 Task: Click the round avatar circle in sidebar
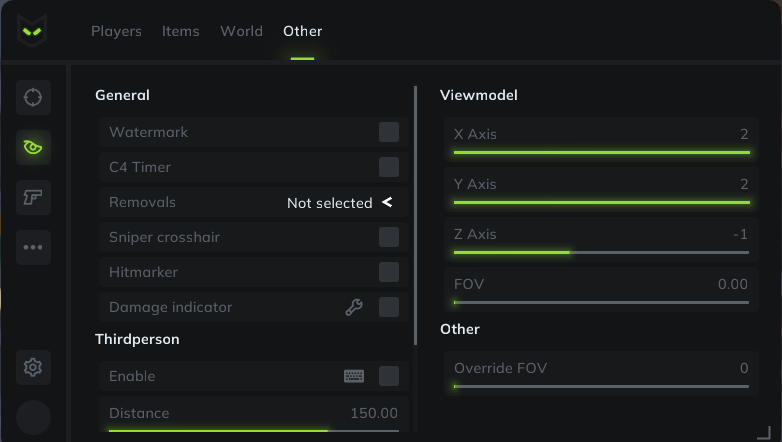[33, 417]
